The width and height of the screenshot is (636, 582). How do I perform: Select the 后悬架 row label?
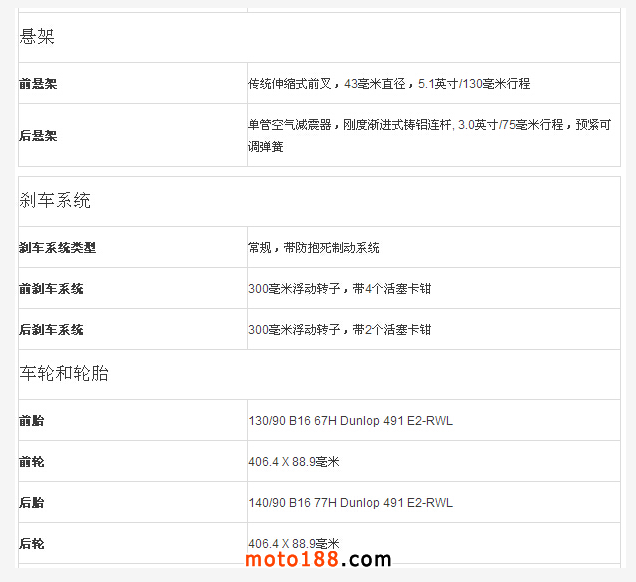[x=38, y=135]
